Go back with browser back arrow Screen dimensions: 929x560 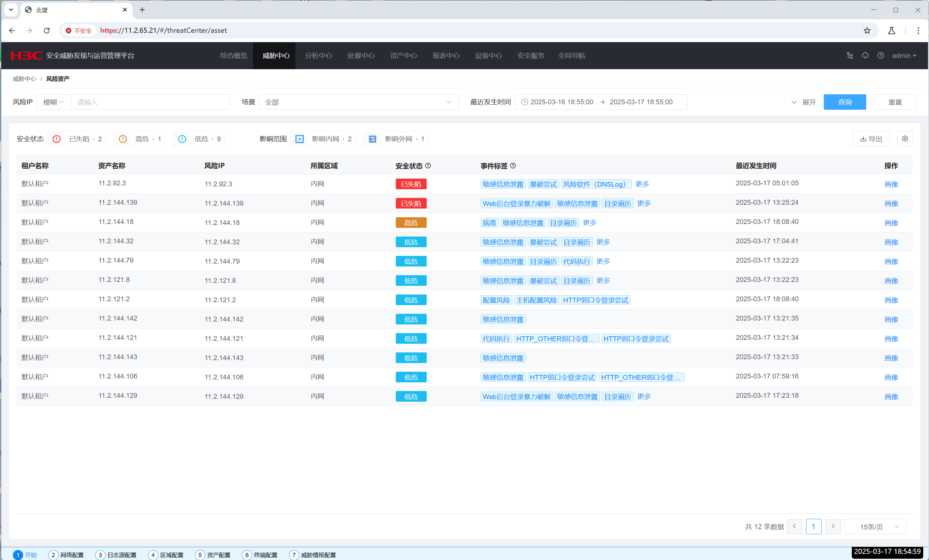pos(12,31)
